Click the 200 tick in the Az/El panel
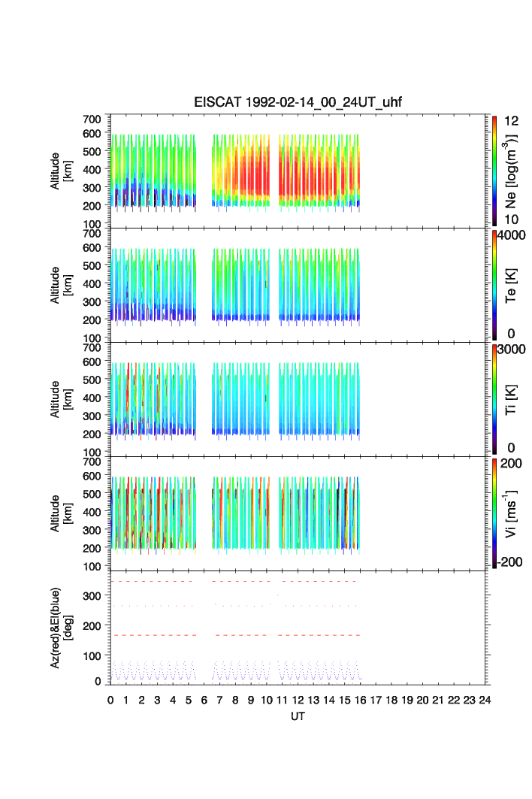The width and height of the screenshot is (532, 799). click(92, 626)
